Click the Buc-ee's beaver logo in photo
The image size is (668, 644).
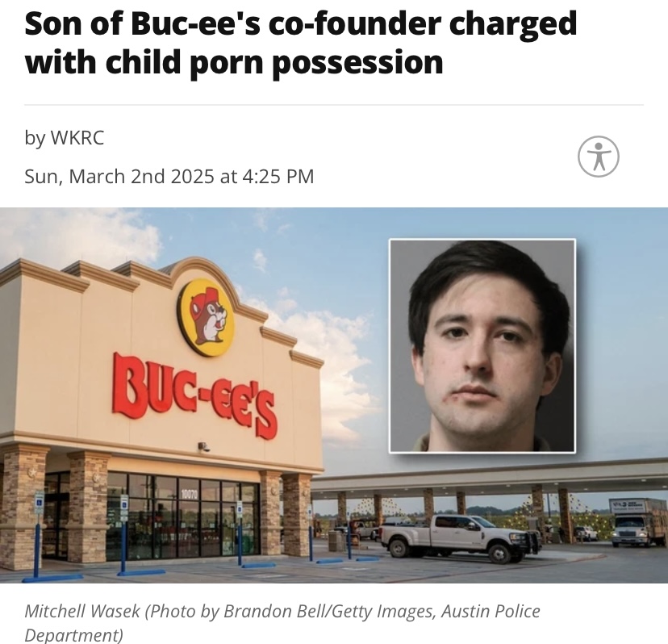tap(207, 317)
